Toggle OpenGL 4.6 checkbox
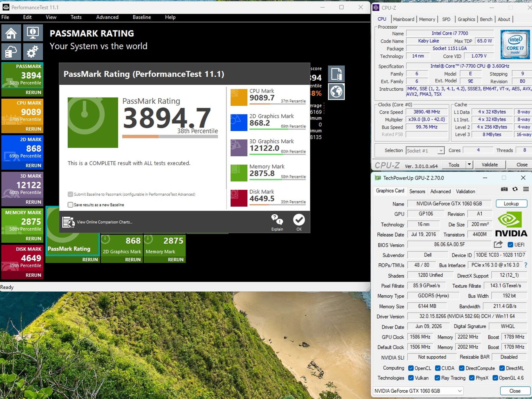Image resolution: width=532 pixels, height=399 pixels. 495,378
